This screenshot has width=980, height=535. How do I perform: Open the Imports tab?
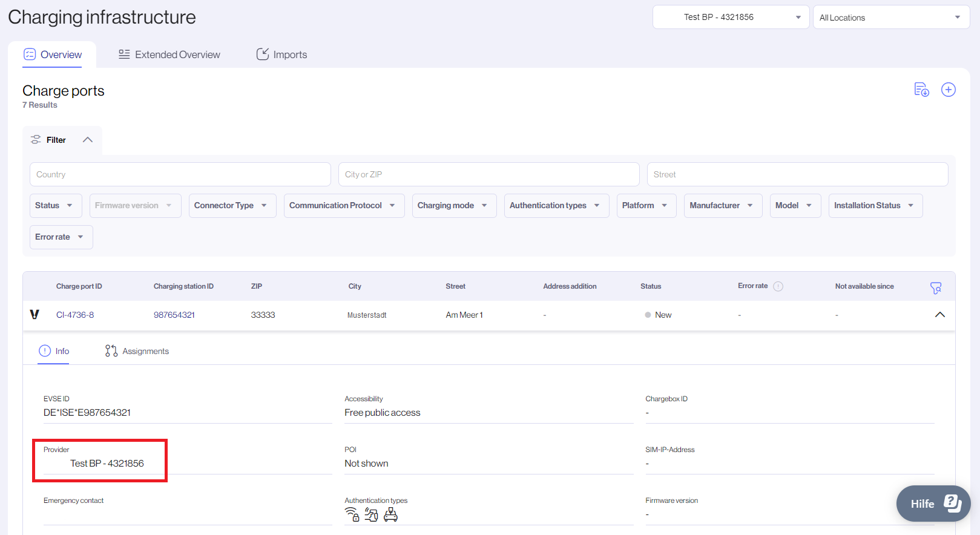[x=282, y=54]
